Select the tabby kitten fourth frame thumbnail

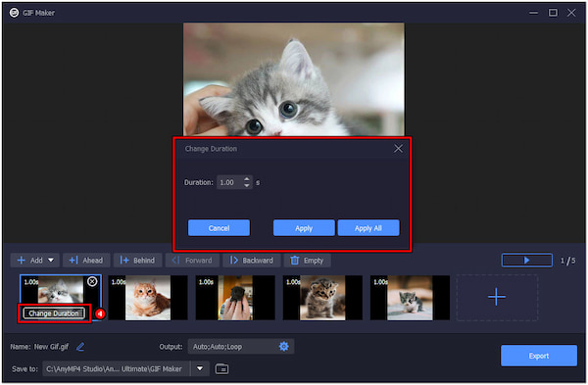tap(322, 298)
